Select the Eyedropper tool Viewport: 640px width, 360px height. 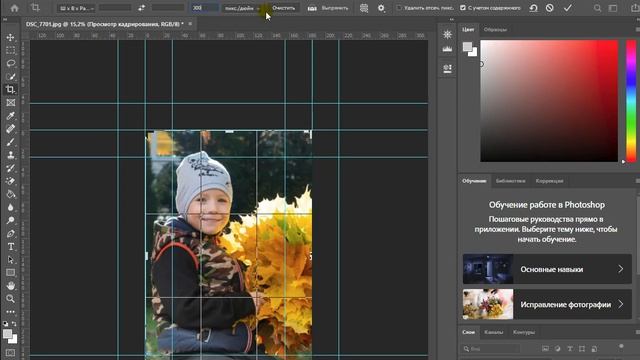[11, 116]
